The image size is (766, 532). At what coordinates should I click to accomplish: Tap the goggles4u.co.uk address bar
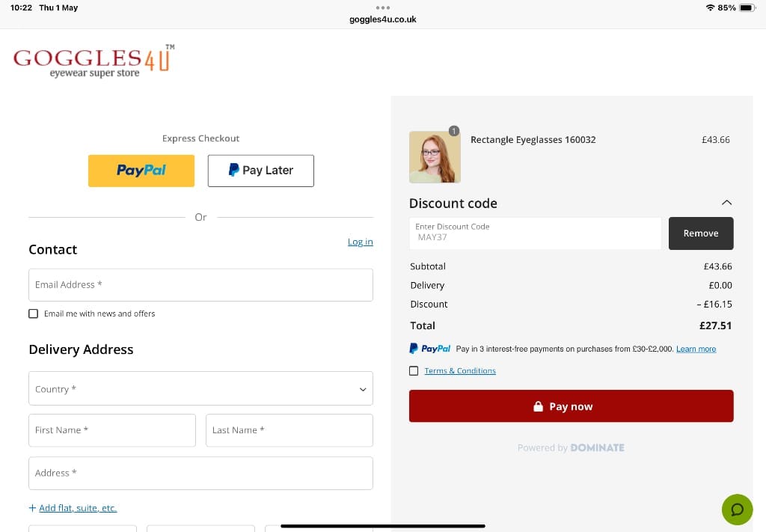pyautogui.click(x=382, y=19)
